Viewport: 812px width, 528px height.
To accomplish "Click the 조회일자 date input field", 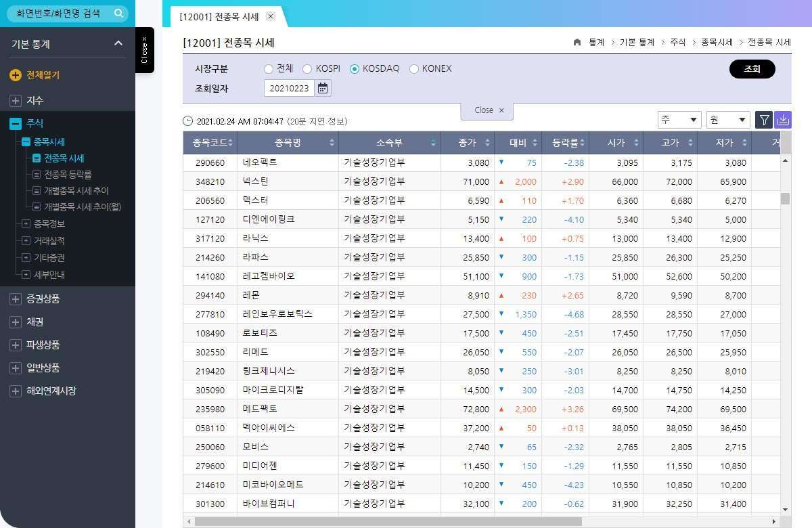I will click(289, 88).
